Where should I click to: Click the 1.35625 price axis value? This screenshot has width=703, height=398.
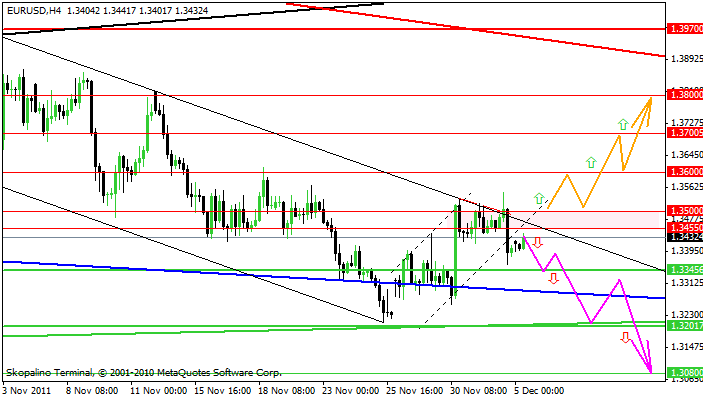point(687,186)
